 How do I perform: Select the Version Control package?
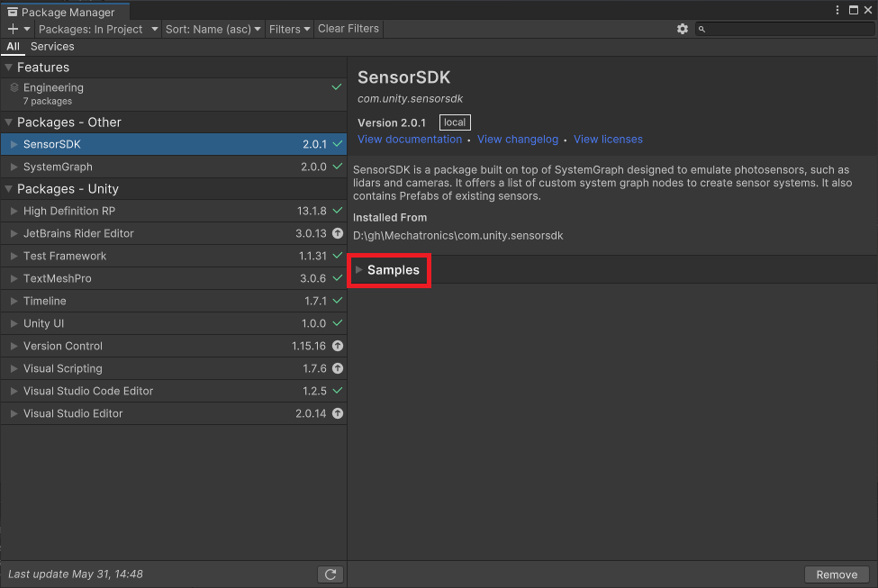pos(174,346)
